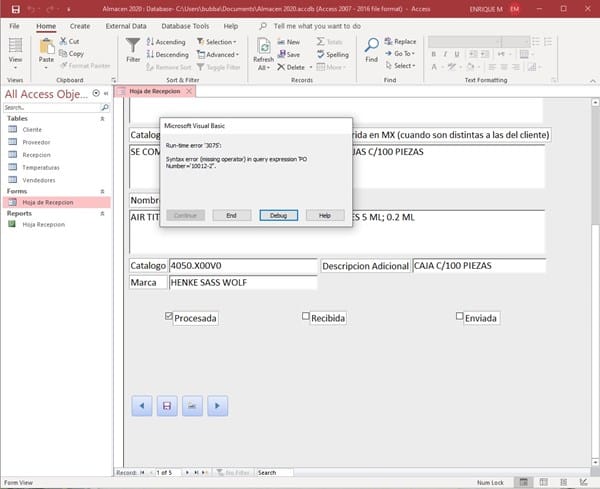Click the record Search box

275,473
